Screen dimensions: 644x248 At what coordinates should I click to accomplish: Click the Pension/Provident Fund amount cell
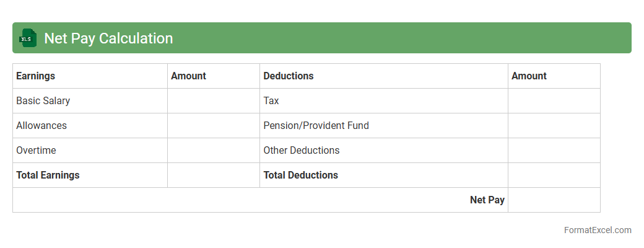554,125
